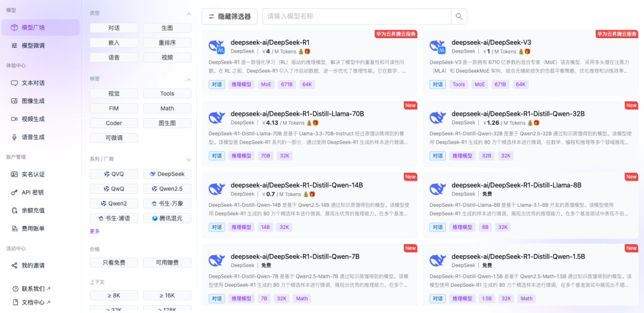Toggle the 嵌入 type filter

pos(114,43)
